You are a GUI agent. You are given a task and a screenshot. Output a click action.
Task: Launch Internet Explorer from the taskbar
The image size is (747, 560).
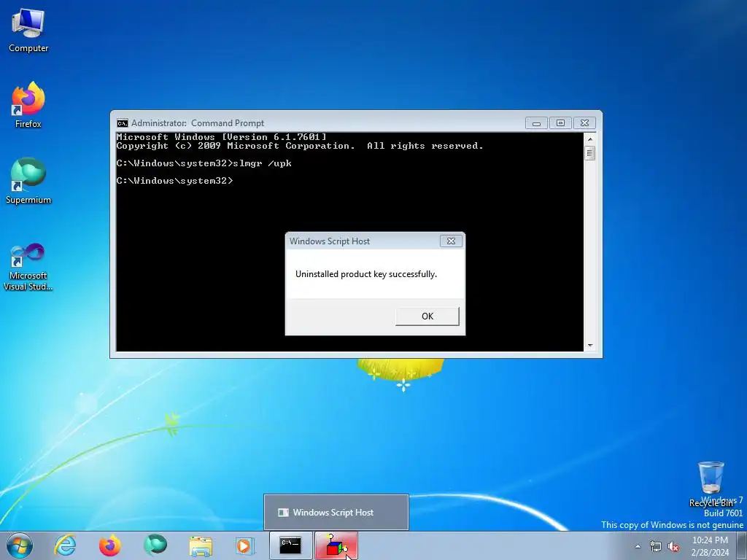tap(65, 545)
